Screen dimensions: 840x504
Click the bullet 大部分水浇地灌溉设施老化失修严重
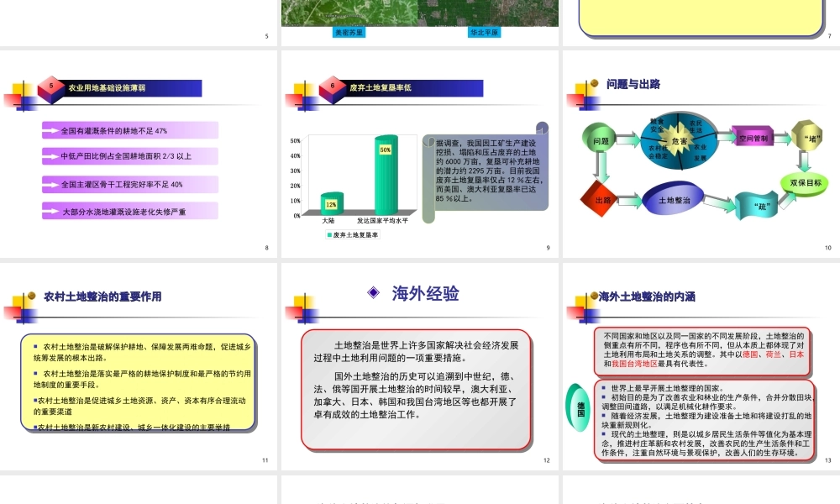click(x=130, y=212)
